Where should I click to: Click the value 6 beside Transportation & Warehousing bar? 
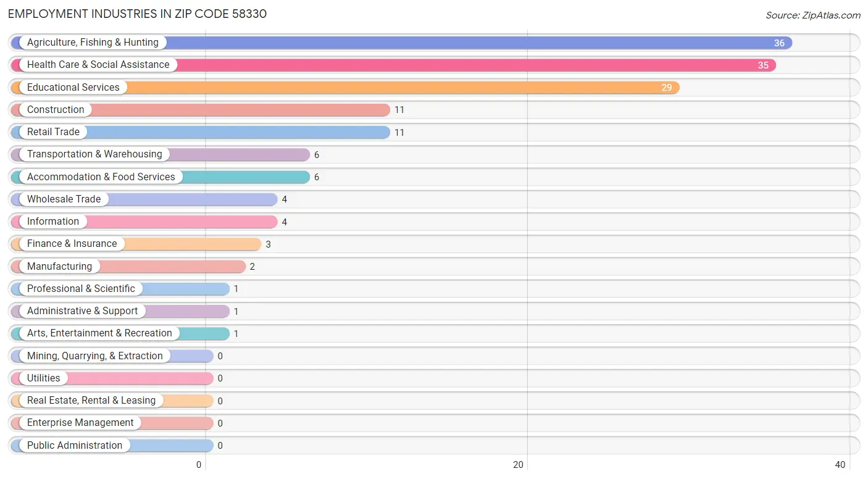click(317, 155)
